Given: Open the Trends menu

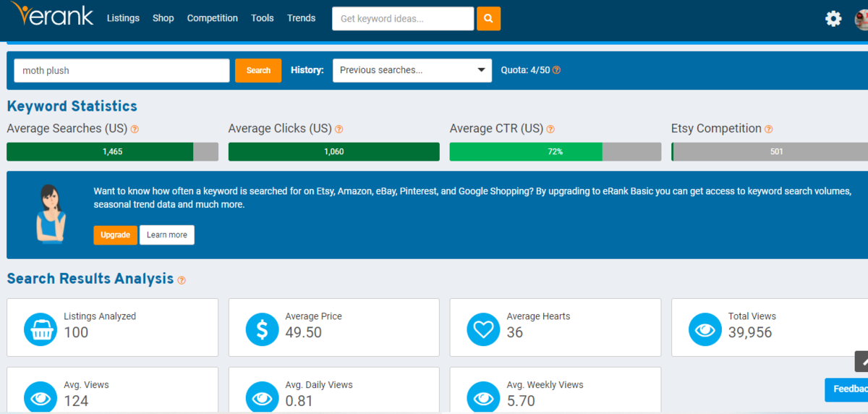Looking at the screenshot, I should (x=301, y=18).
